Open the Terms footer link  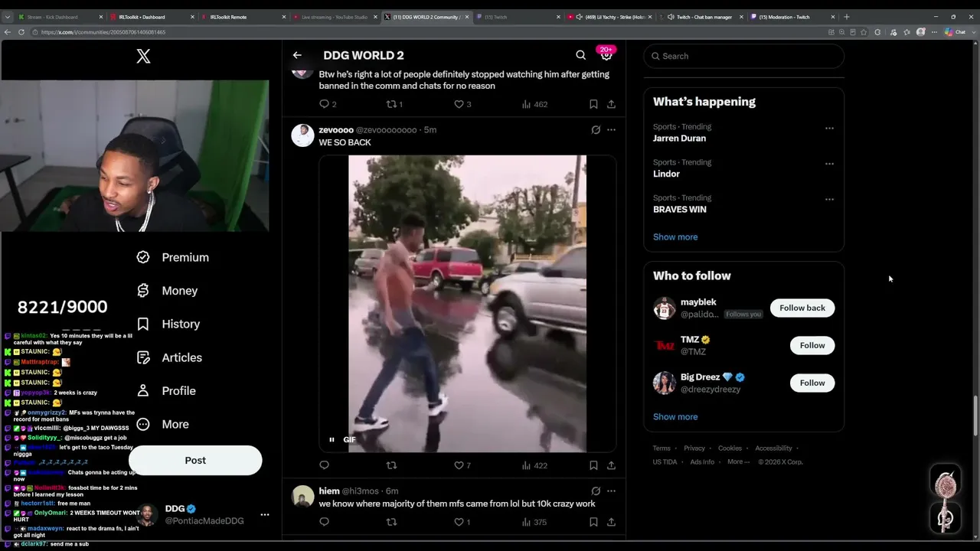661,448
